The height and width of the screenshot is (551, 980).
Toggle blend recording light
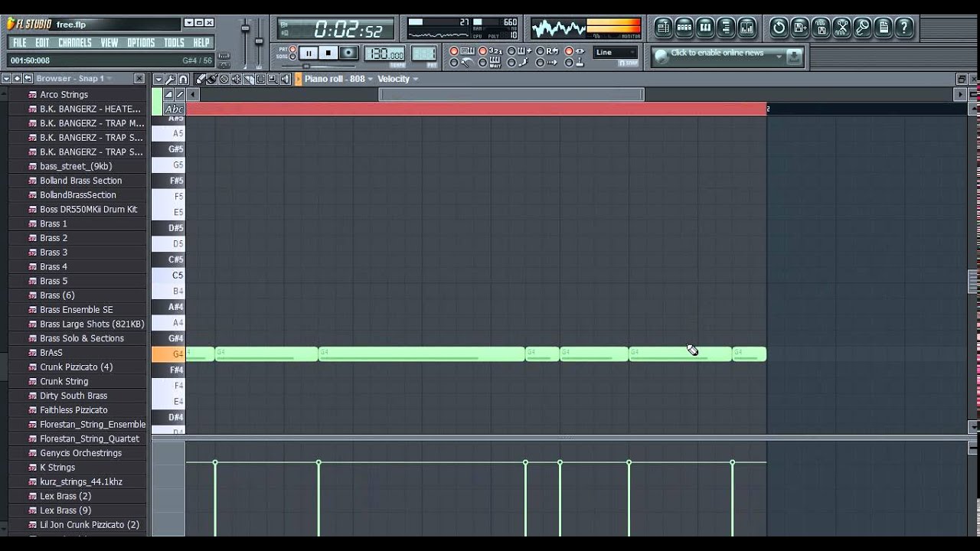coord(511,51)
